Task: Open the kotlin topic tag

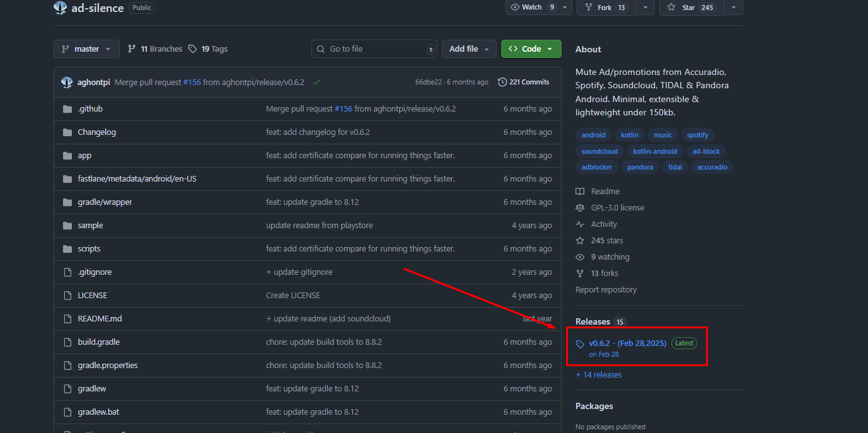Action: [x=629, y=134]
